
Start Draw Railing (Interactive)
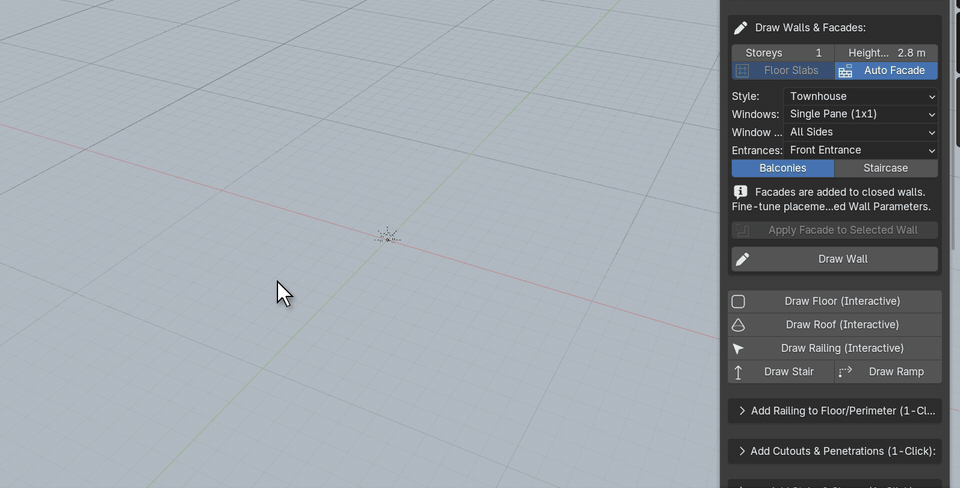(835, 348)
